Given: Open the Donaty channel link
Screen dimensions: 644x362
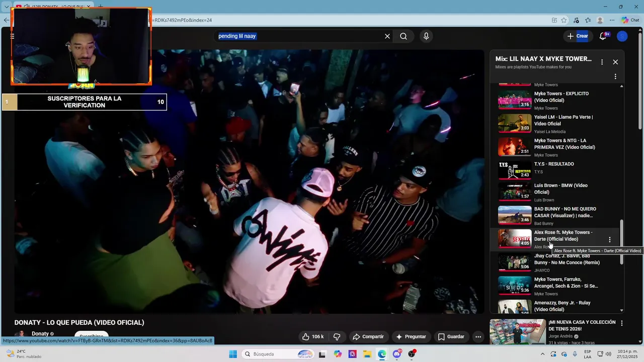Looking at the screenshot, I should (x=40, y=334).
